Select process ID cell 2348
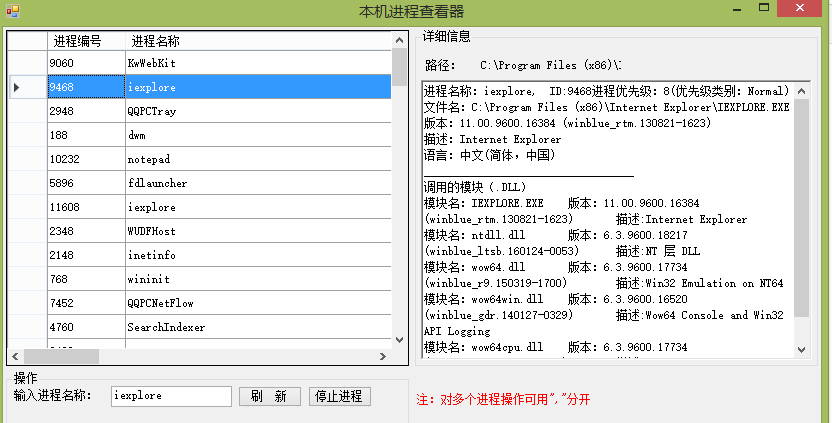Viewport: 832px width, 423px height. click(86, 231)
